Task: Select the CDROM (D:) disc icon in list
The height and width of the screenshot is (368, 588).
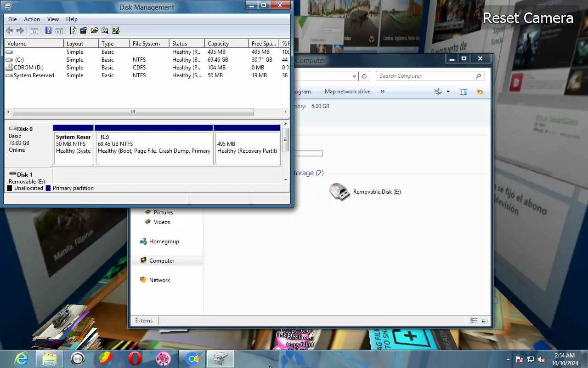Action: click(9, 68)
